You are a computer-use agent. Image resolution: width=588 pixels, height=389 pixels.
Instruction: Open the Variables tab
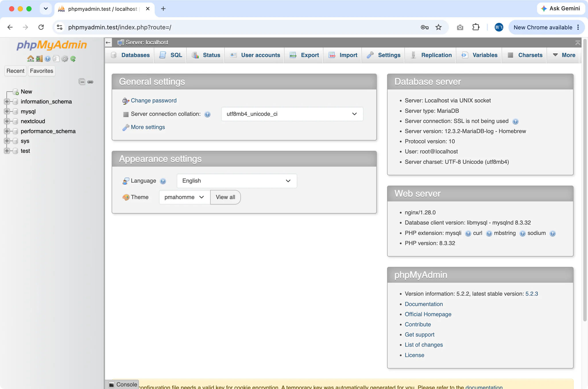479,55
